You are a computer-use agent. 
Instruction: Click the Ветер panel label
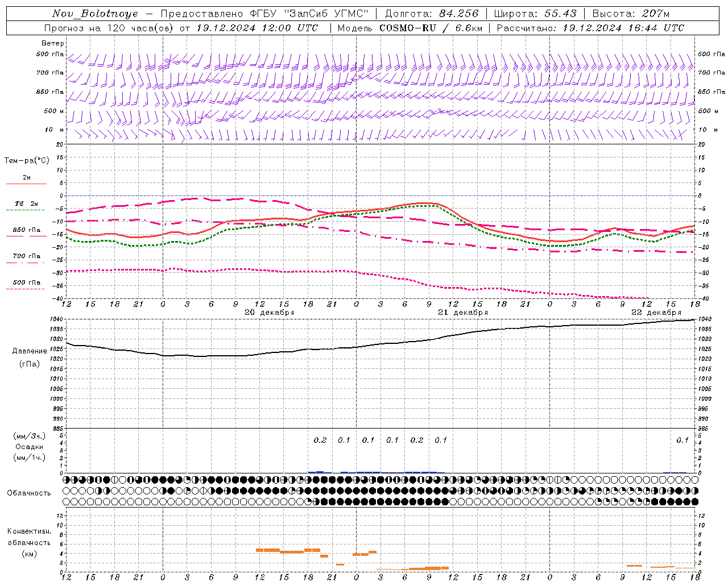click(x=53, y=43)
